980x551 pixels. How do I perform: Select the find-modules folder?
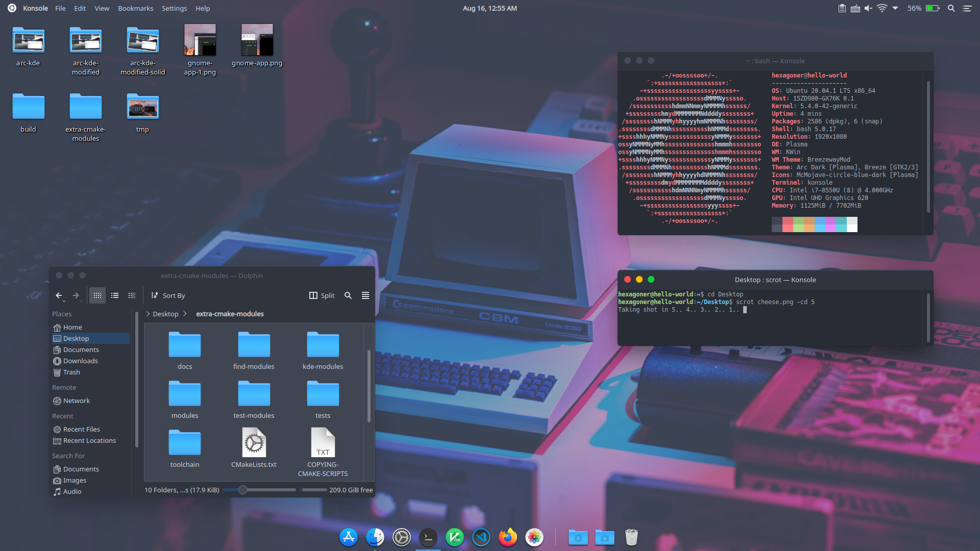click(254, 350)
